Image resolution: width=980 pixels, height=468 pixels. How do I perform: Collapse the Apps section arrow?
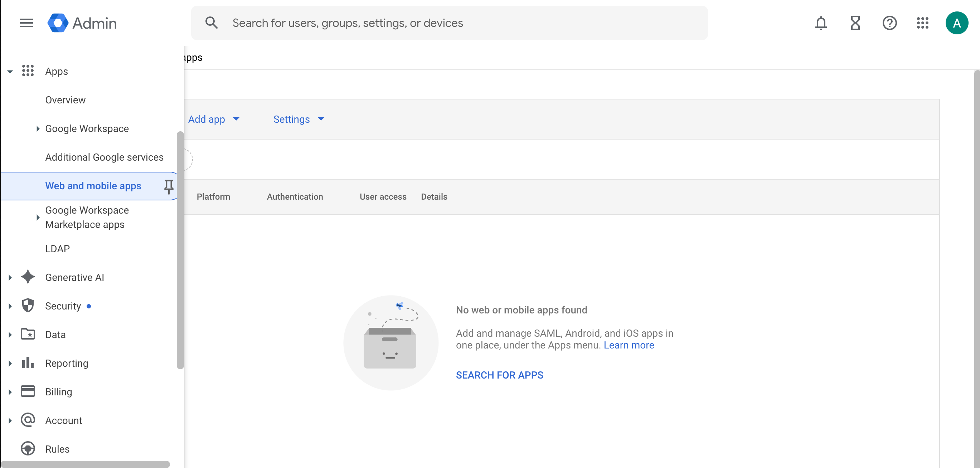coord(10,72)
